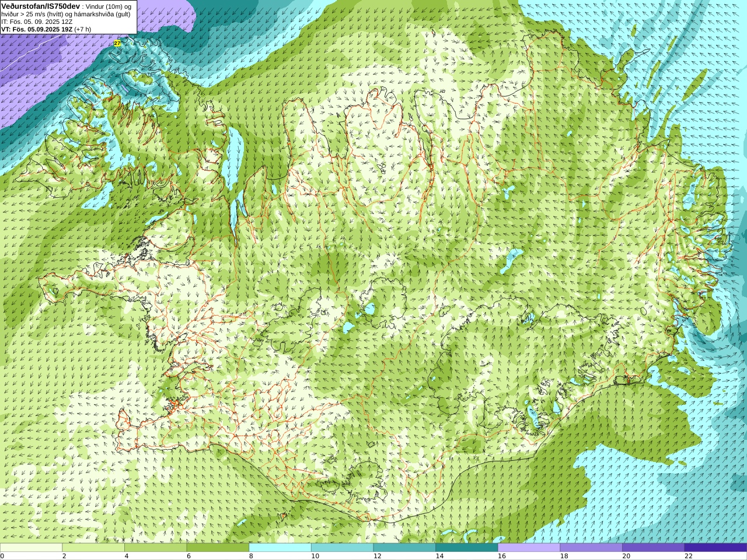Select the purple 18–20 m/s color swatch
This screenshot has height=560, width=747.
(x=591, y=548)
